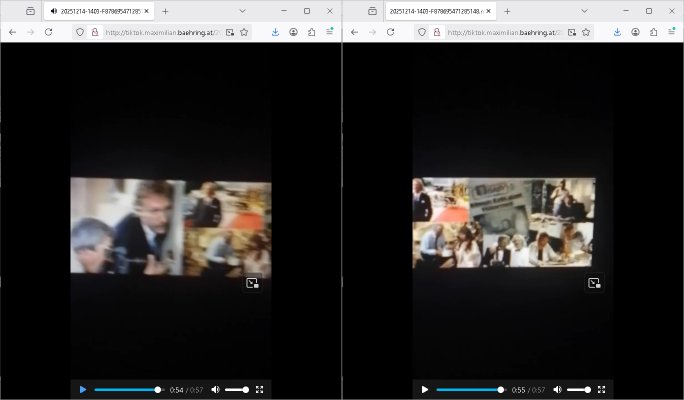Open a new tab in the right browser

pyautogui.click(x=507, y=11)
